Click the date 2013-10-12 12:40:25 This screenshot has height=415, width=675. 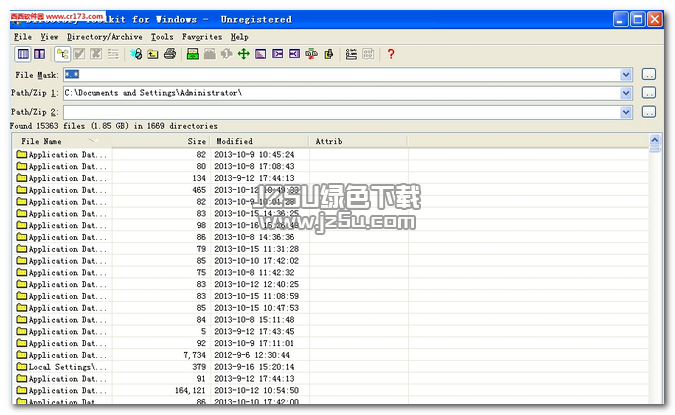click(x=257, y=285)
